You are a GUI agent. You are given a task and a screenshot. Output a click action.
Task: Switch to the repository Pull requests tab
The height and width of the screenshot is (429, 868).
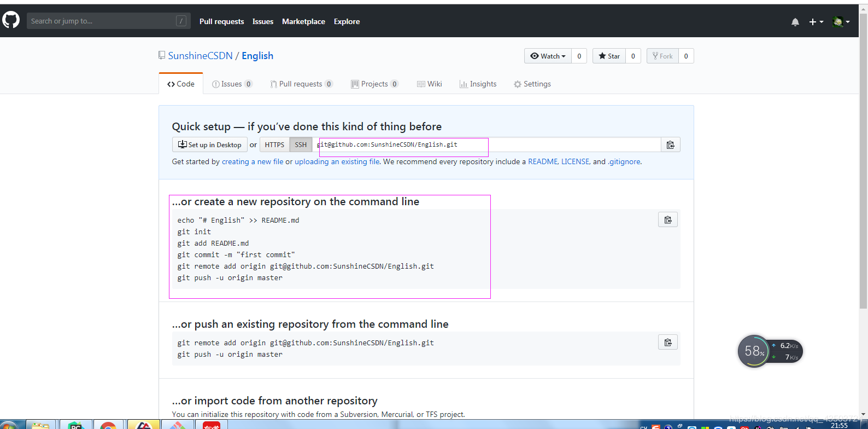coord(301,84)
